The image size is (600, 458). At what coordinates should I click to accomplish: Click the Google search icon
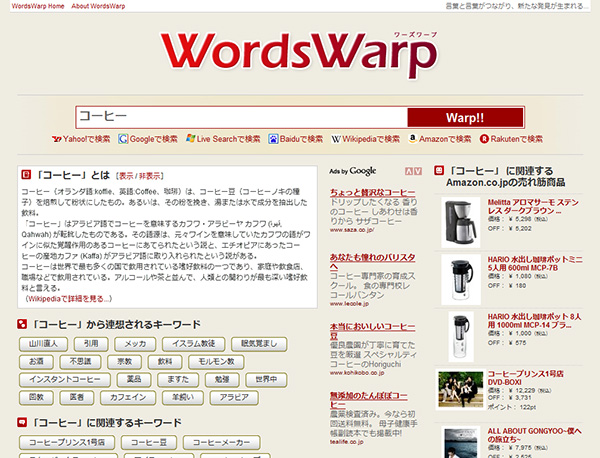123,140
